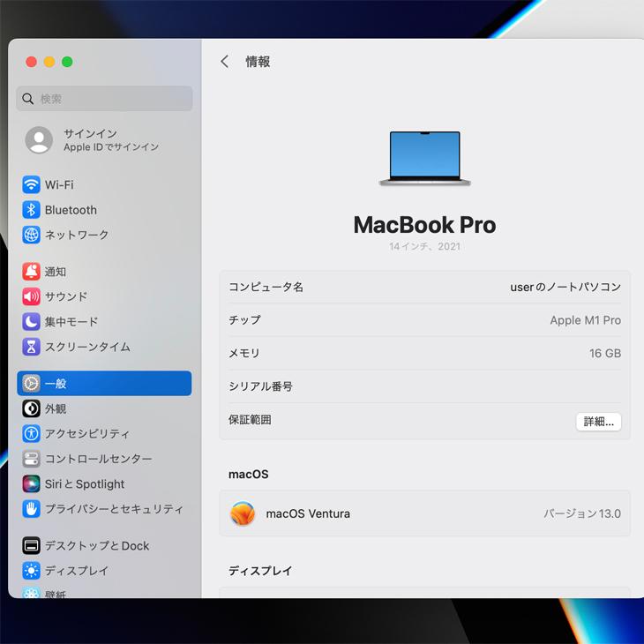Select the デスクトップと Dock icon
The image size is (644, 644).
[x=31, y=545]
